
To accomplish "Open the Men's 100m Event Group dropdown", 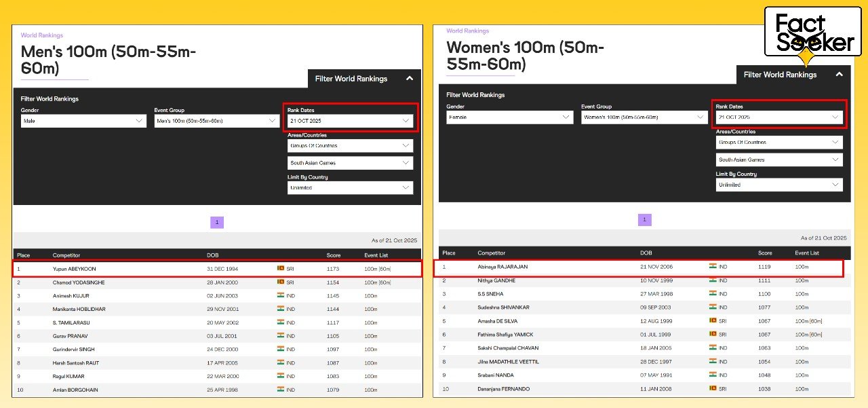I will (216, 121).
